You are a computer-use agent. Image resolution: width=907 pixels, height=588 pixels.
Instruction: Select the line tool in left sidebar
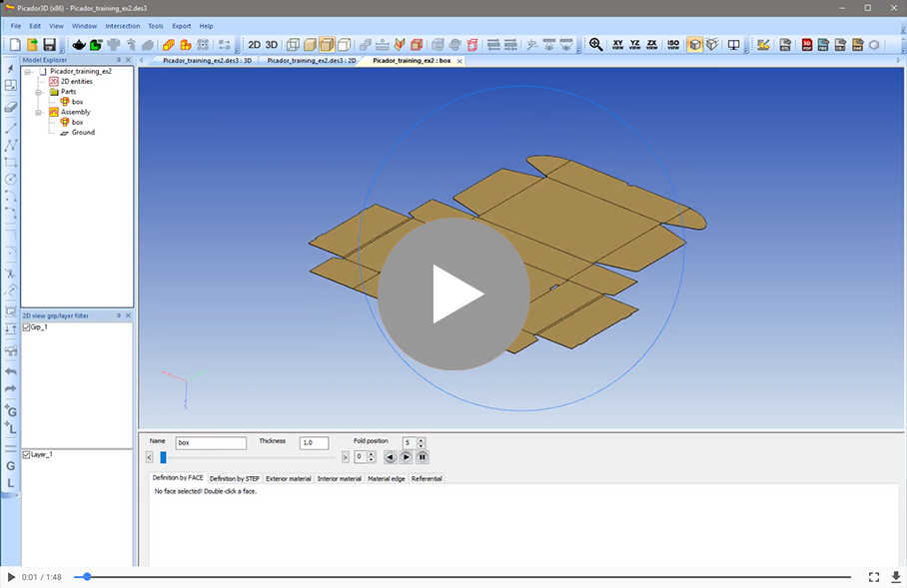point(10,128)
